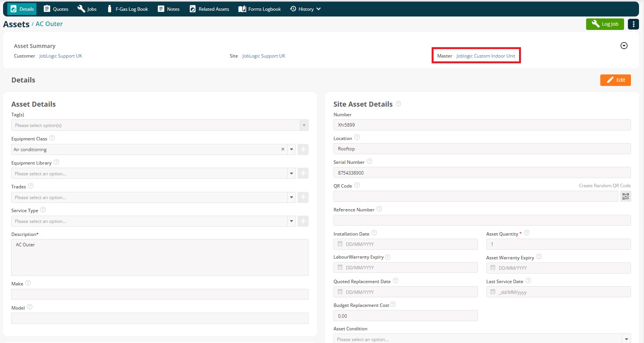This screenshot has height=343, width=644.
Task: Show help for Asset Warranty Expiry
Action: pos(539,257)
